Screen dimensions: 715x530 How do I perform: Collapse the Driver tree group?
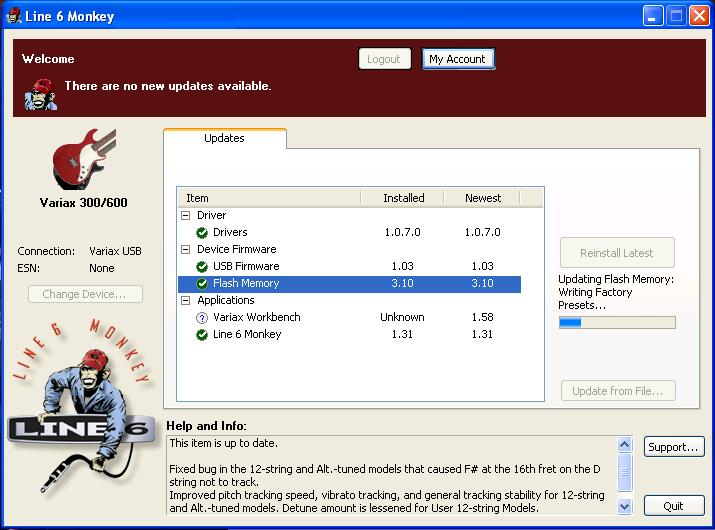[185, 216]
